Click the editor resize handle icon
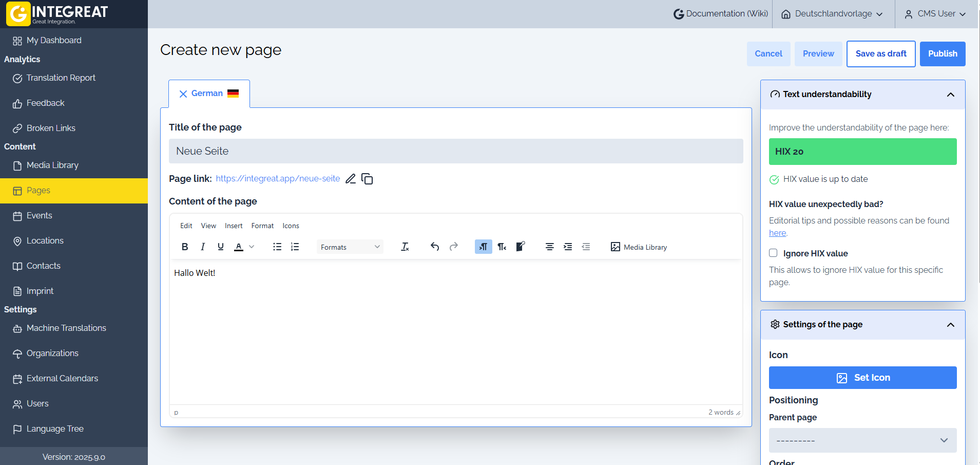 coord(738,413)
